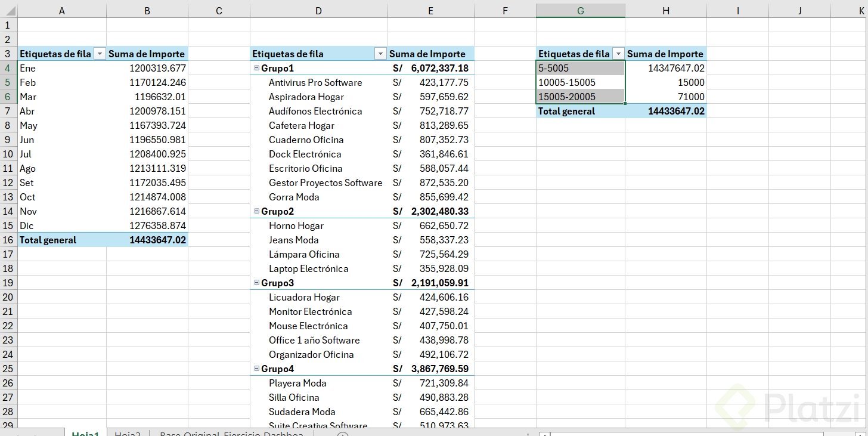Open the row labels filter dropdown in column G
Viewport: 868px width, 436px height.
[618, 54]
